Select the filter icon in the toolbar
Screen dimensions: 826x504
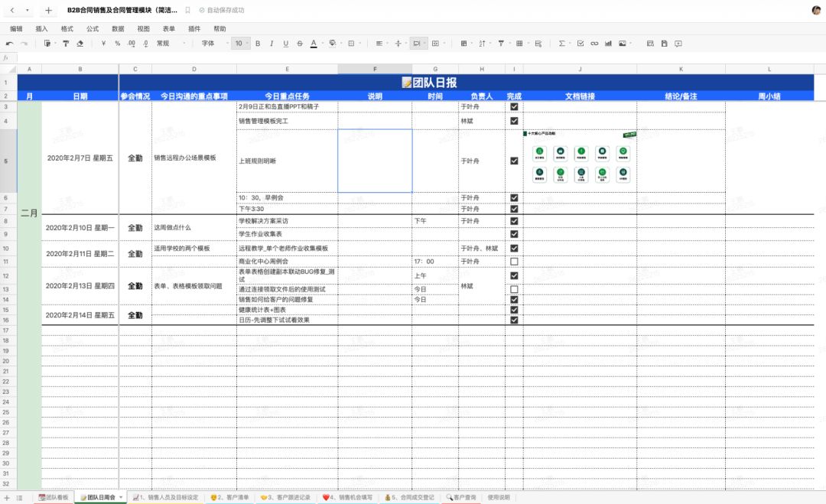click(502, 44)
